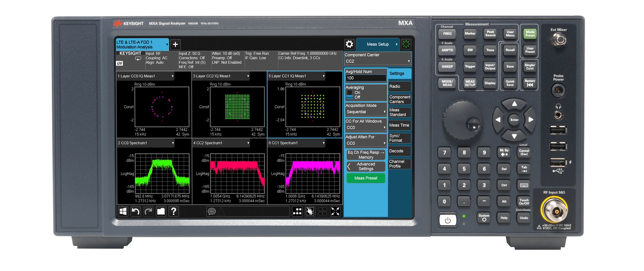Click the undo arrow icon on screen
This screenshot has width=644, height=271.
click(136, 212)
